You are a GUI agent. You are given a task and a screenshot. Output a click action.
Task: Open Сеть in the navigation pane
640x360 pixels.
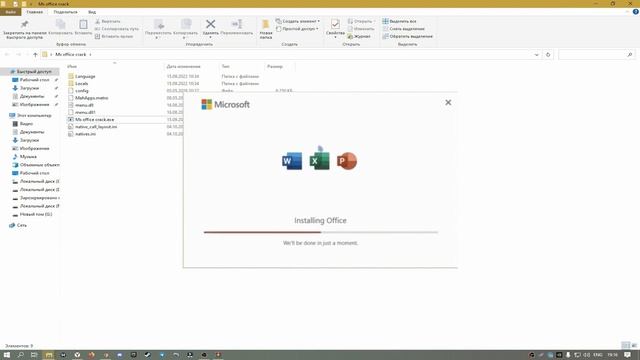[x=18, y=225]
